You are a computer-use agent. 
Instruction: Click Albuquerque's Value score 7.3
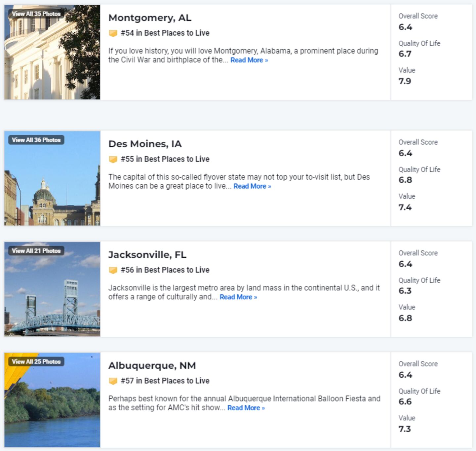(405, 429)
